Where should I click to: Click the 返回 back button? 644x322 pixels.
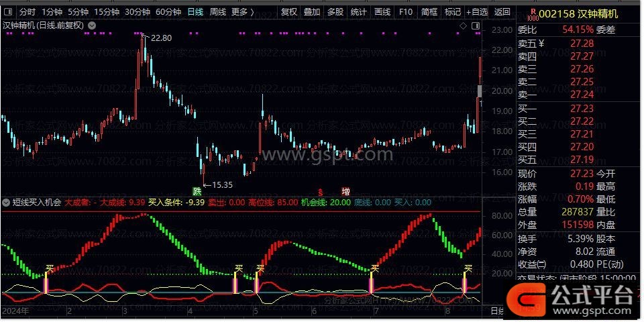[502, 11]
